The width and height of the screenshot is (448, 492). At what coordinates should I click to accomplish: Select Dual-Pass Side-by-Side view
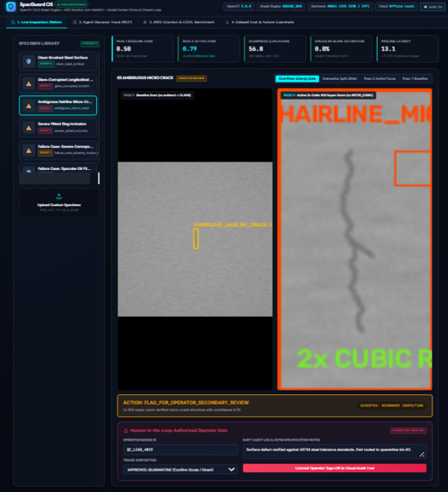[297, 78]
